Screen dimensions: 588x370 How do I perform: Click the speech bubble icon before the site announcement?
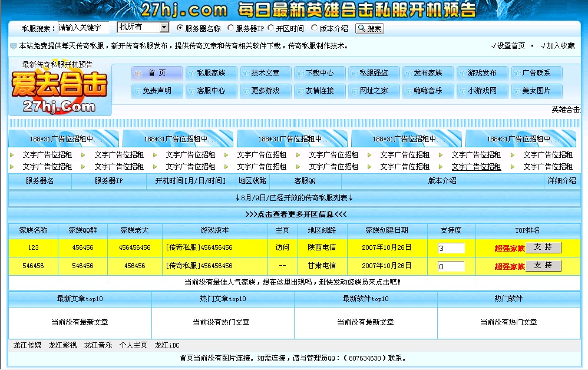click(x=12, y=46)
